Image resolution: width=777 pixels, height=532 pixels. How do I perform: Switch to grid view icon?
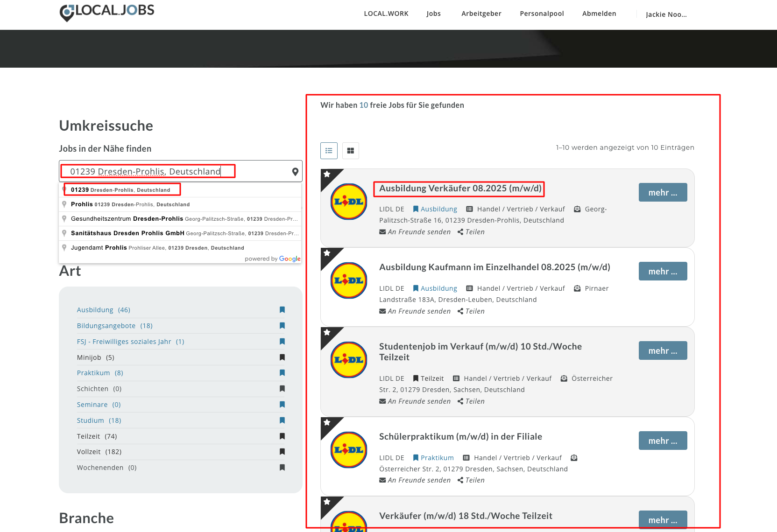pos(351,151)
